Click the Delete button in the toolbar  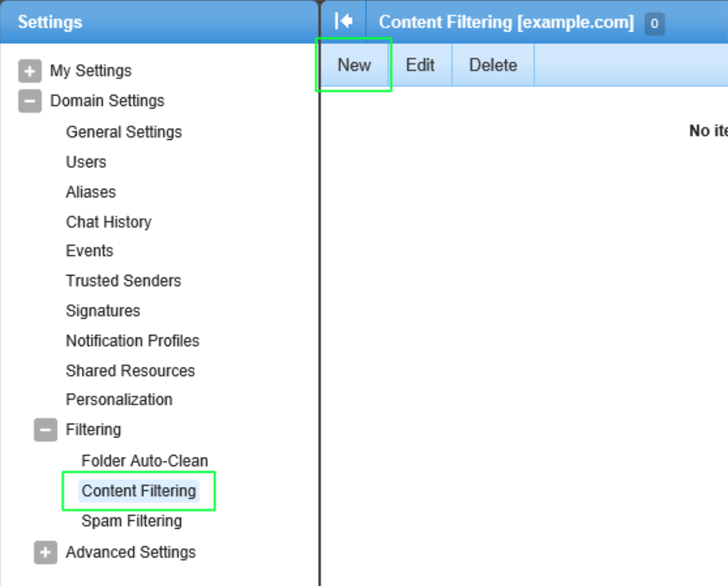(492, 64)
